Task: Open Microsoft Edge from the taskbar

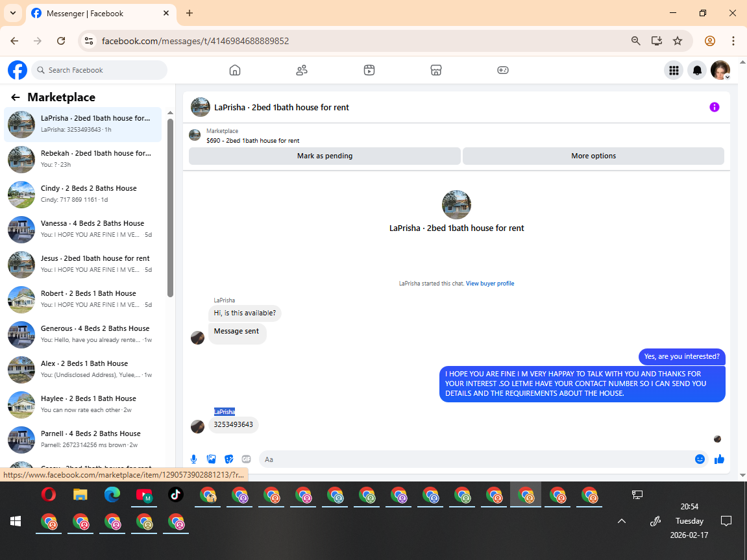Action: (112, 494)
